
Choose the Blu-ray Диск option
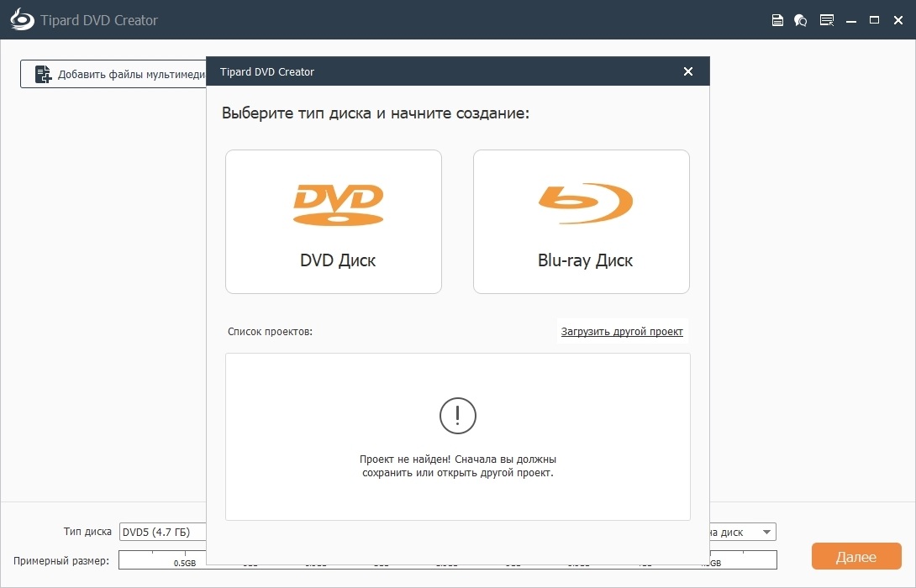click(x=582, y=222)
